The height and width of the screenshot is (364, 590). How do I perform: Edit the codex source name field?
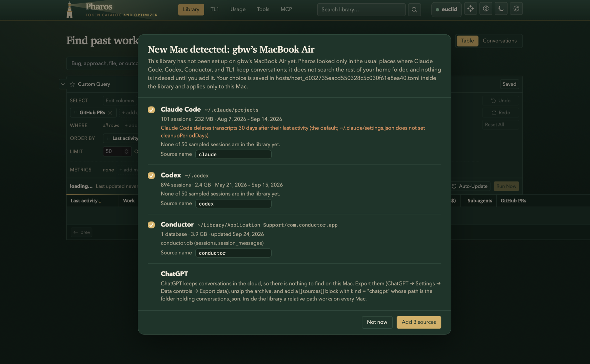pyautogui.click(x=233, y=204)
